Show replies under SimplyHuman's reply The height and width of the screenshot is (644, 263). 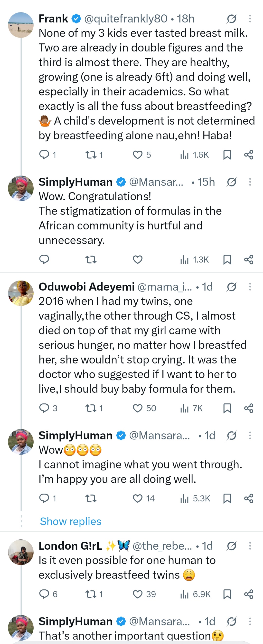coord(71,521)
